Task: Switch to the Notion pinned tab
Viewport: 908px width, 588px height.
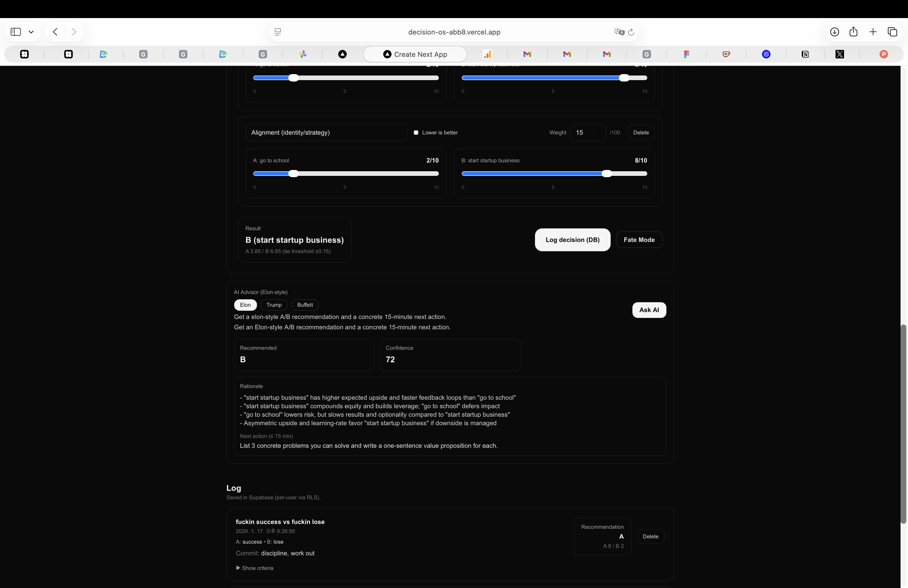Action: [805, 54]
